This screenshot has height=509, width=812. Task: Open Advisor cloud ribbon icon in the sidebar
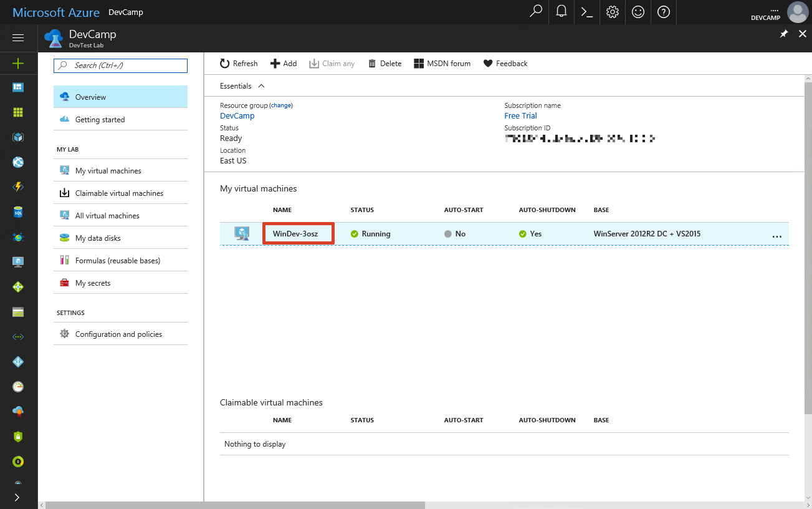18,412
